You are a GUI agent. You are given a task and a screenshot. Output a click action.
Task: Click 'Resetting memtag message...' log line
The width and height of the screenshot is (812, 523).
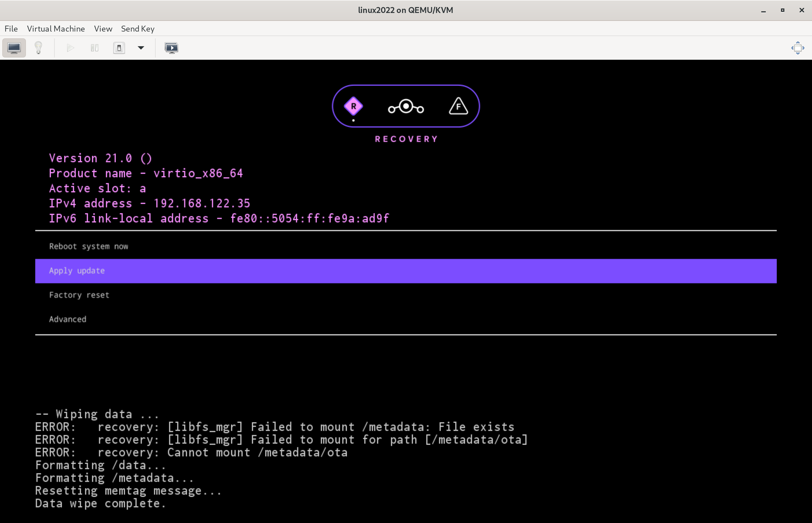click(x=128, y=491)
